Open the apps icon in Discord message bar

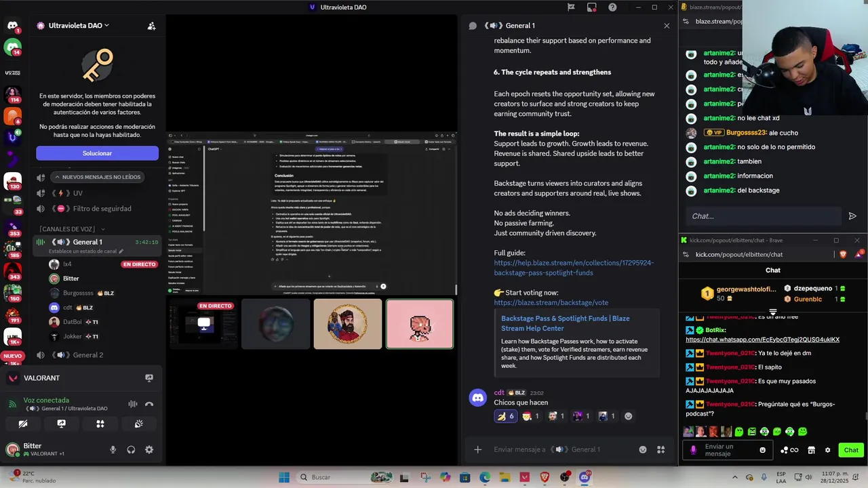pyautogui.click(x=660, y=449)
